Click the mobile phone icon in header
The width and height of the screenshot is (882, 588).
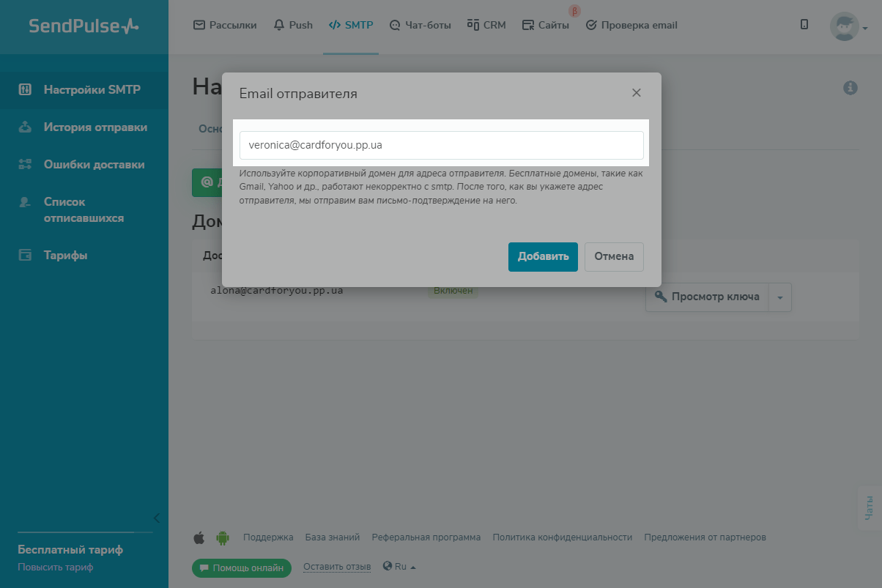tap(804, 24)
